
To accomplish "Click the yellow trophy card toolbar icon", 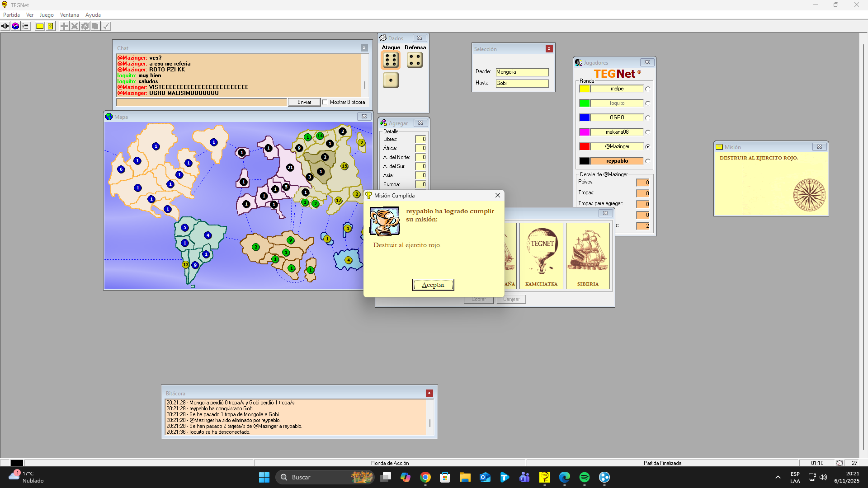I will click(51, 26).
